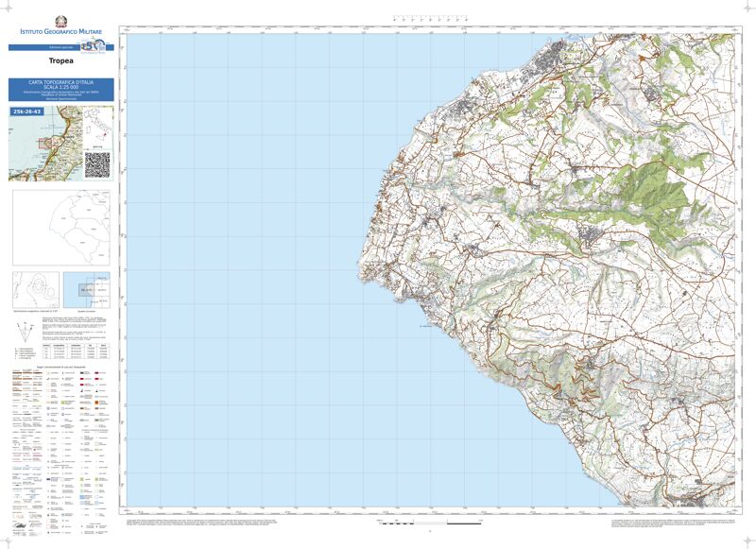Click the 'Tropea' sheet title
The width and height of the screenshot is (756, 549).
[61, 60]
